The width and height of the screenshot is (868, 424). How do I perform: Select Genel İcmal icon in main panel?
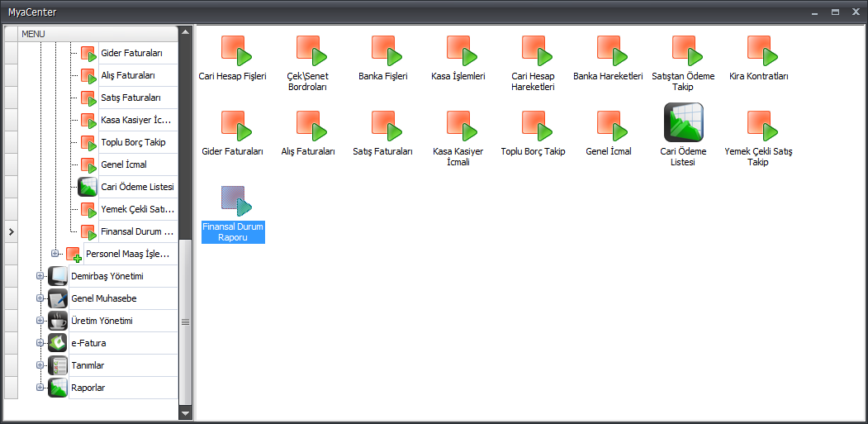point(612,126)
